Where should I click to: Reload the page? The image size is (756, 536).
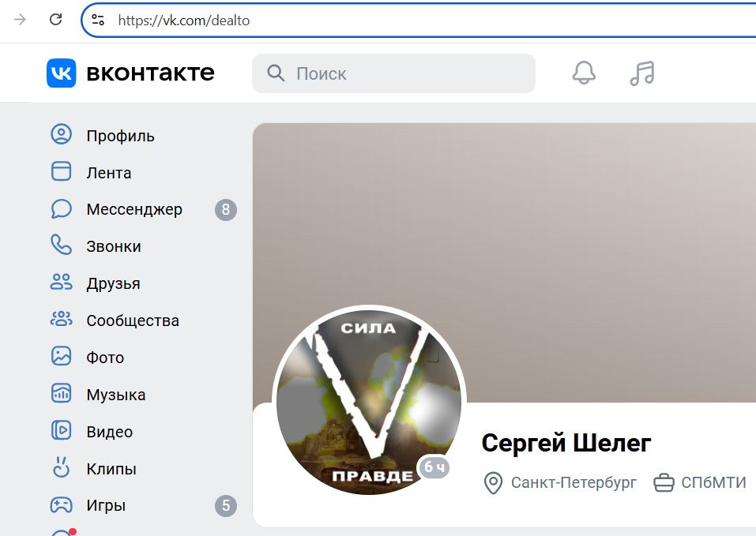click(56, 19)
